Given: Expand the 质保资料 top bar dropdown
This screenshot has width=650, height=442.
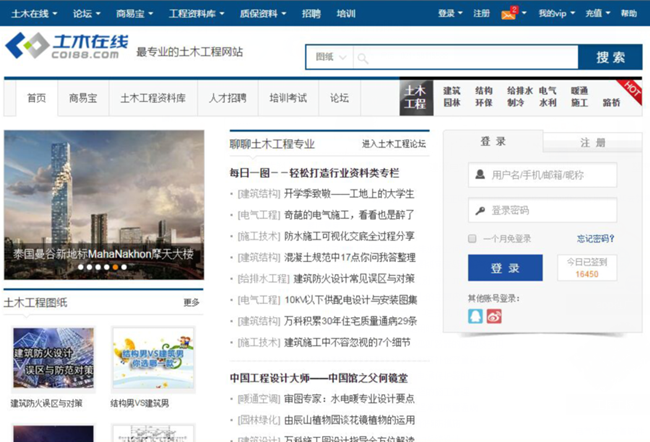Looking at the screenshot, I should [263, 14].
